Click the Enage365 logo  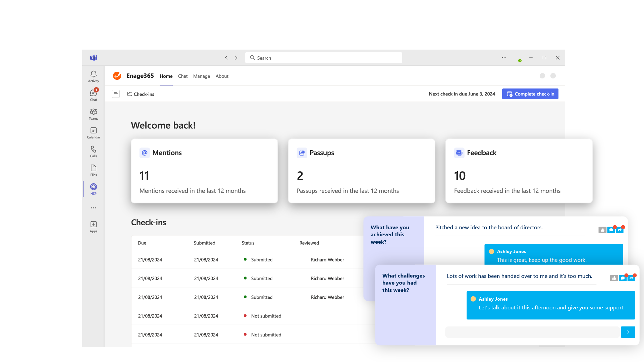pos(117,76)
